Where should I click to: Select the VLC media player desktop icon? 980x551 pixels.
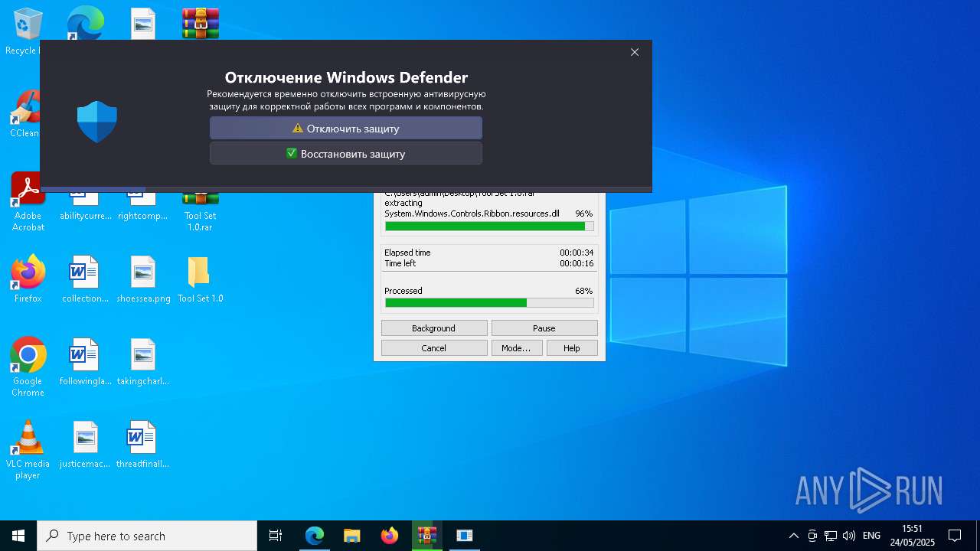(28, 450)
